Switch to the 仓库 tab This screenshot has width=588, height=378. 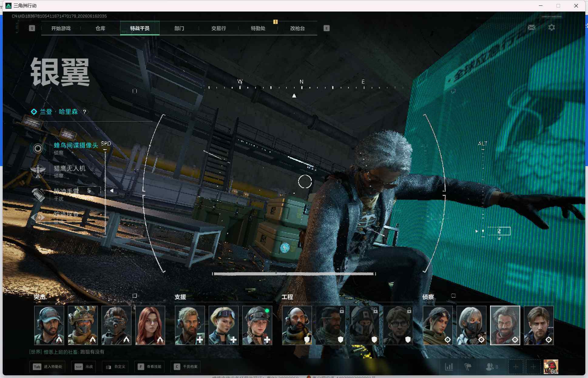click(x=100, y=28)
